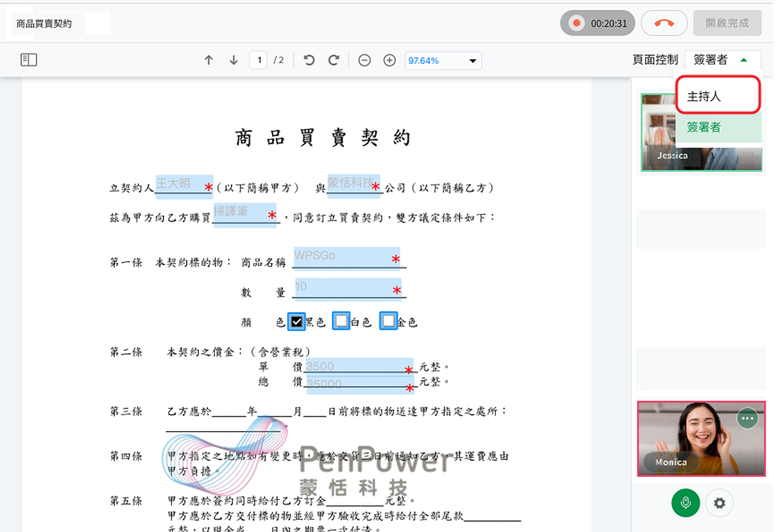Click the page number input field
Screen dimensions: 781x532
[x=259, y=60]
